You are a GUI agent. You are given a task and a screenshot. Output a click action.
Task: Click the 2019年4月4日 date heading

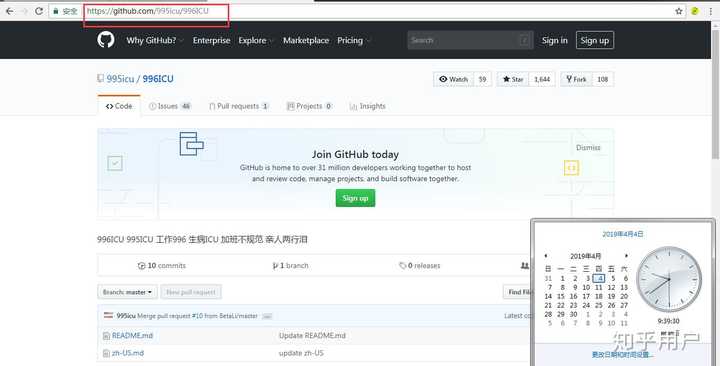623,234
